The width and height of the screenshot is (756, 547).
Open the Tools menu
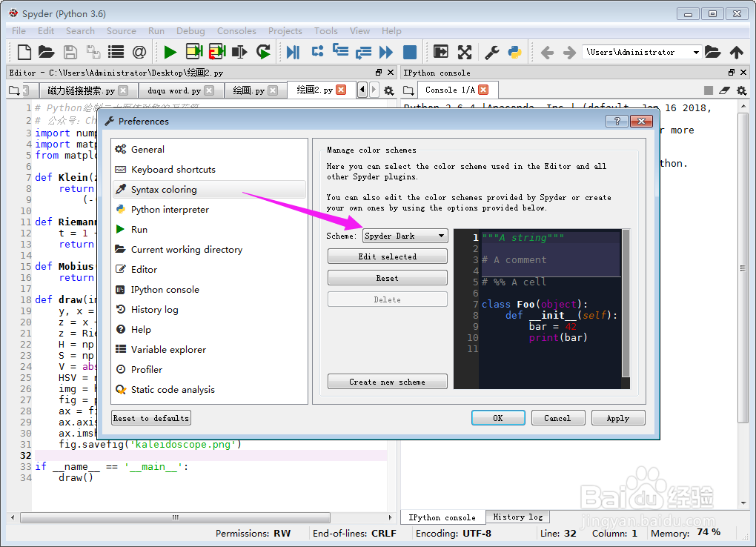pos(326,31)
